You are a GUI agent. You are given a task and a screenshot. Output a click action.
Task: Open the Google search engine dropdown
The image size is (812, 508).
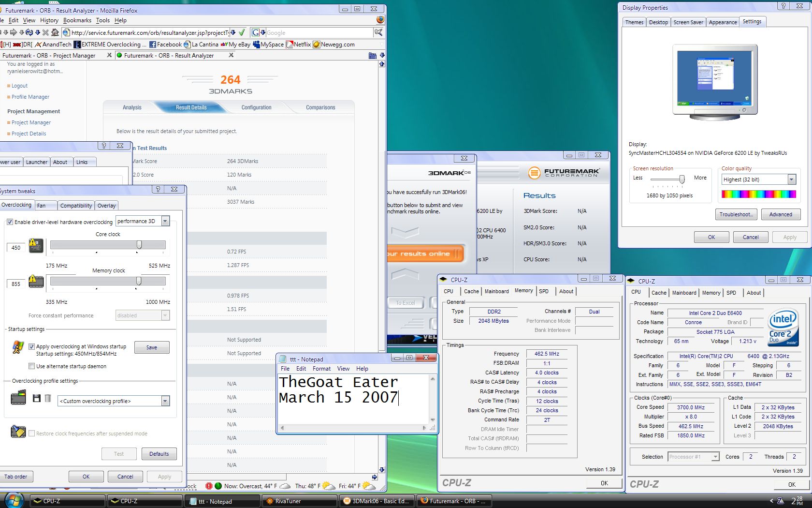click(263, 32)
